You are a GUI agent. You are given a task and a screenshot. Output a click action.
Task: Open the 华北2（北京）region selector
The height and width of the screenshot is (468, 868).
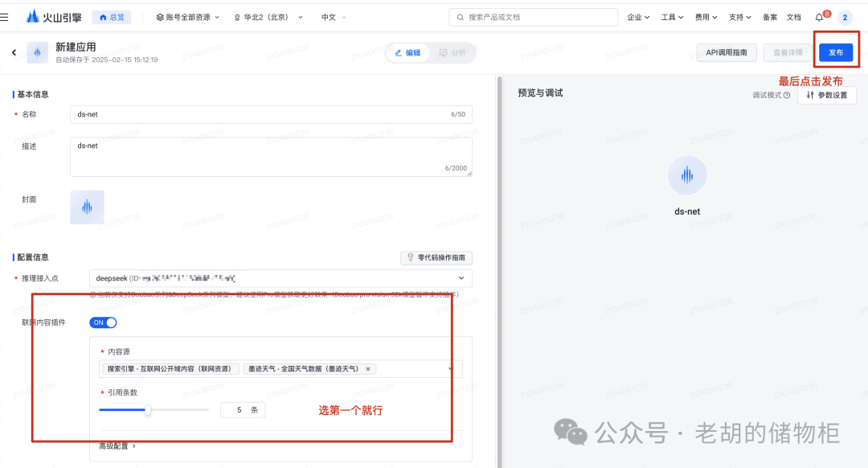click(268, 17)
